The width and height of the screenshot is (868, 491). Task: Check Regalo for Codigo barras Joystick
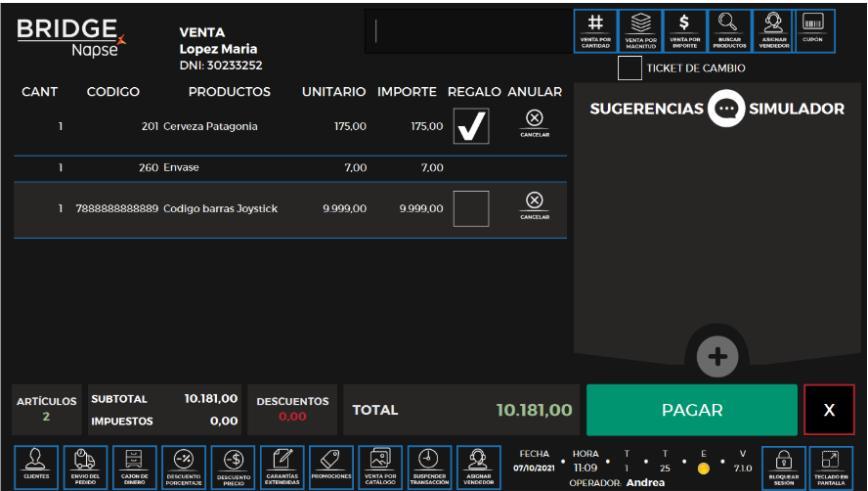click(x=471, y=208)
